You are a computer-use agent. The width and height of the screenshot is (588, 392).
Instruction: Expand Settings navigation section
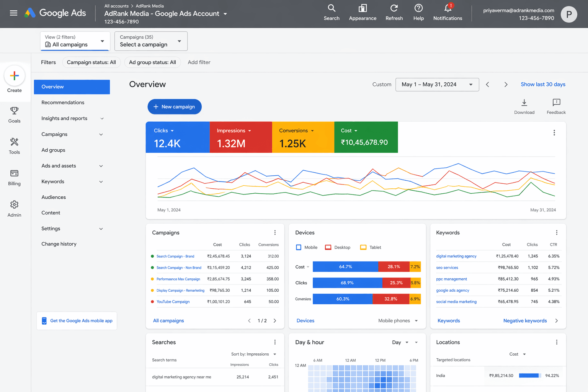coord(101,229)
